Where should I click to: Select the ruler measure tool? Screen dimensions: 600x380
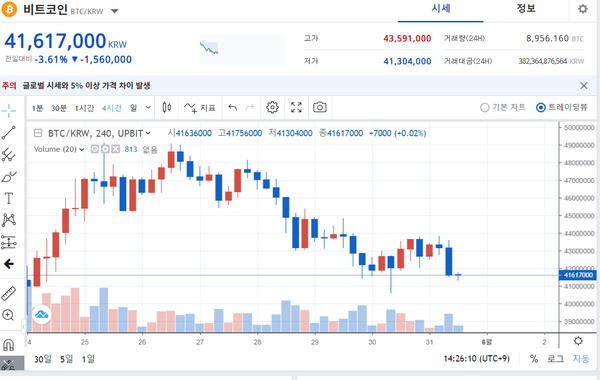coord(8,294)
